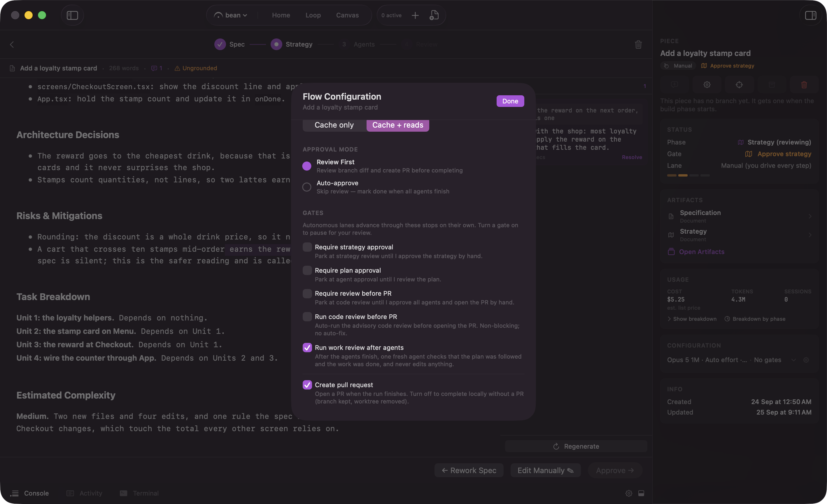Open the Home tab

pyautogui.click(x=281, y=15)
